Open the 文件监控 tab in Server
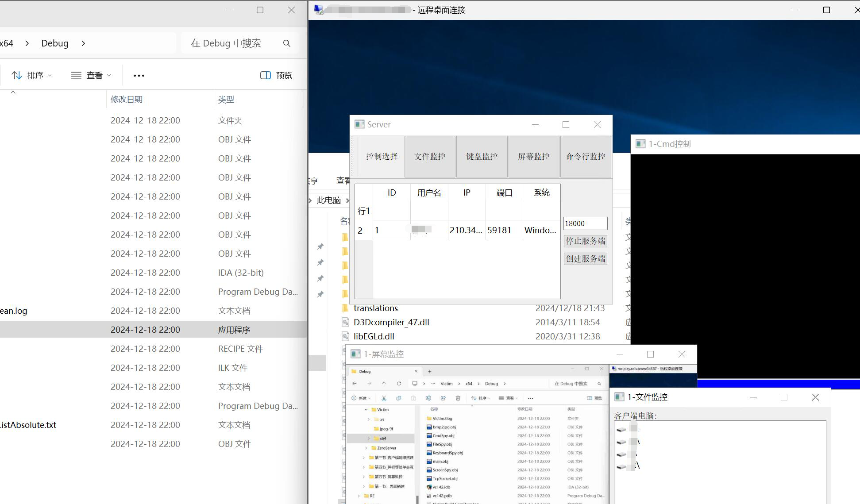The image size is (860, 504). click(430, 157)
